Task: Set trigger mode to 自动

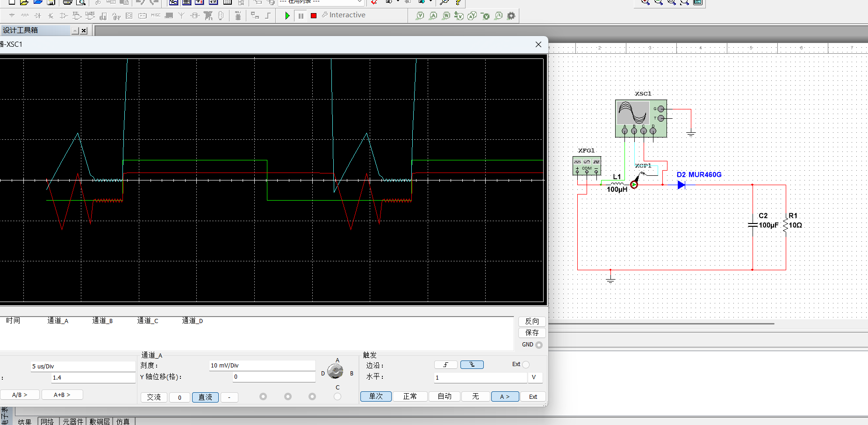Action: click(445, 396)
